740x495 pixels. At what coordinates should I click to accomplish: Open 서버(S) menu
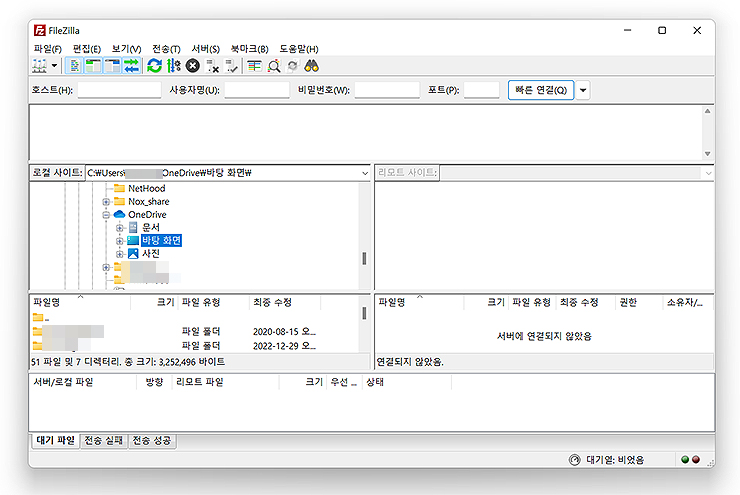(206, 49)
